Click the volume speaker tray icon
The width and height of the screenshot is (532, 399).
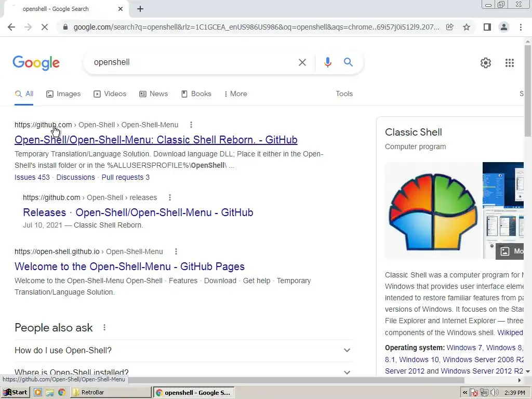click(495, 393)
